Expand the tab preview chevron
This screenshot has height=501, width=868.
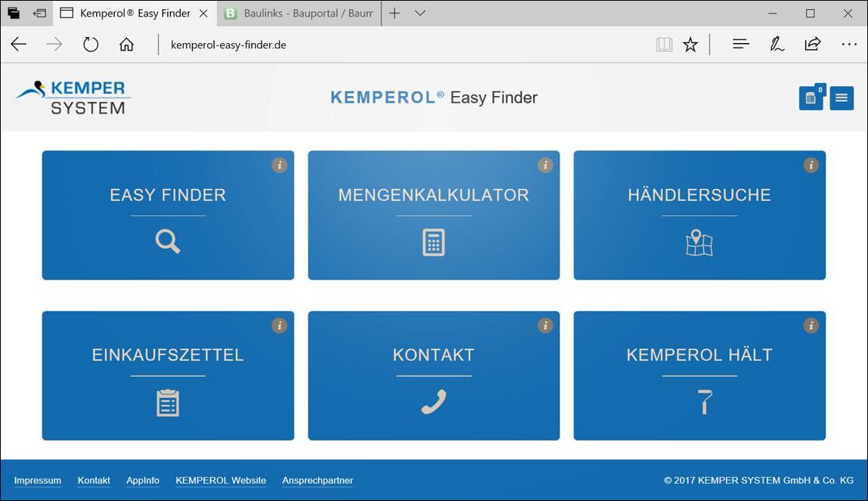click(x=420, y=14)
